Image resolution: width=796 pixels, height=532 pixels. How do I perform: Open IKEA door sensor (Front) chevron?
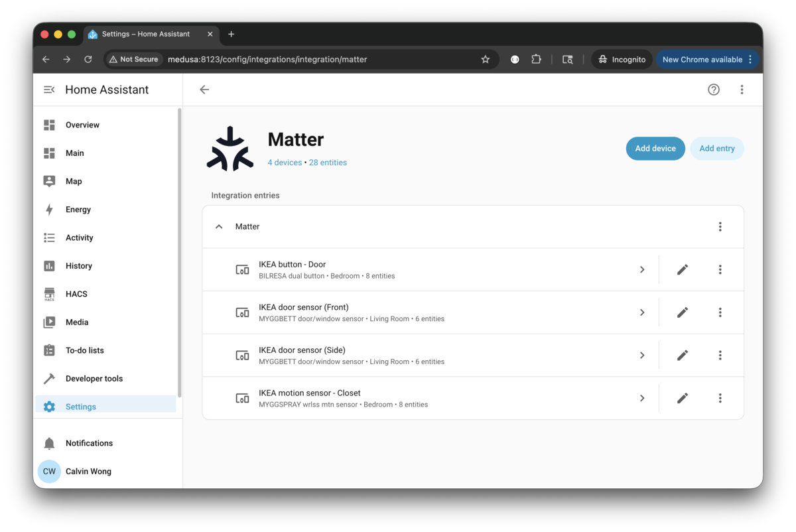pos(641,312)
